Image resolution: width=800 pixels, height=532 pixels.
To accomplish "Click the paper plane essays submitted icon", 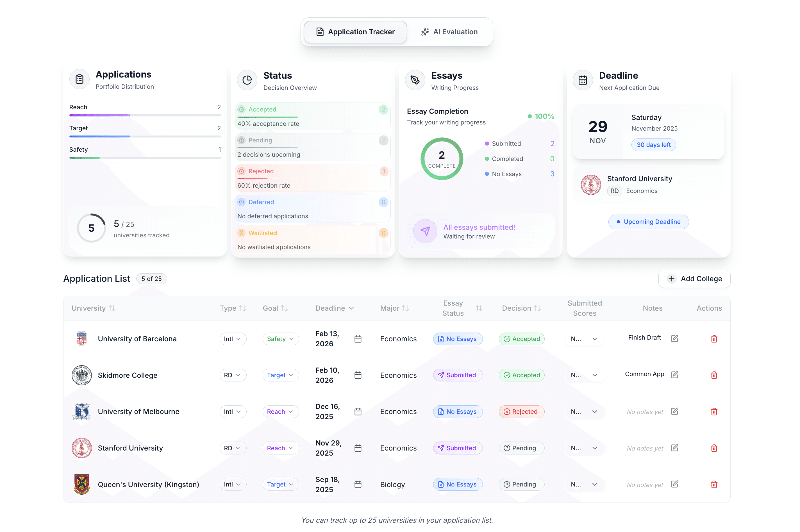I will pyautogui.click(x=425, y=231).
